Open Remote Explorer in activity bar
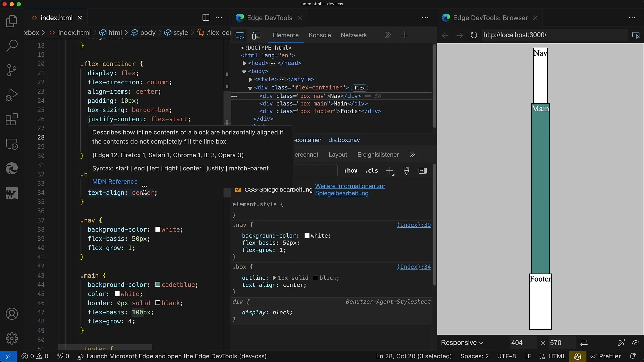The height and width of the screenshot is (362, 644). click(x=12, y=144)
